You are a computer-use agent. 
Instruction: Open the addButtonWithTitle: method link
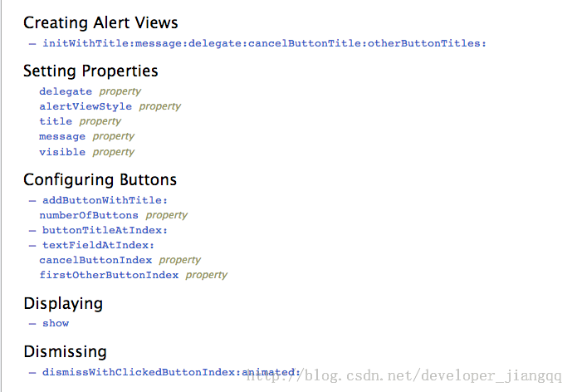[105, 200]
